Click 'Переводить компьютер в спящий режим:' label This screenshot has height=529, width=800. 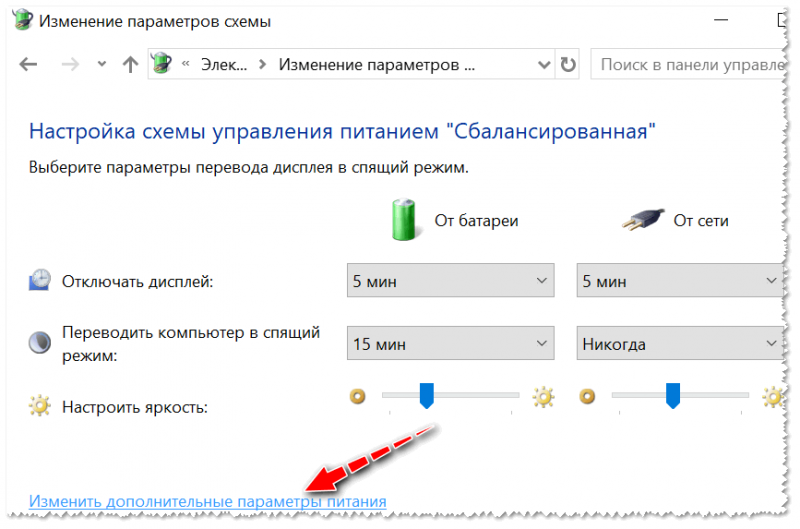click(191, 344)
